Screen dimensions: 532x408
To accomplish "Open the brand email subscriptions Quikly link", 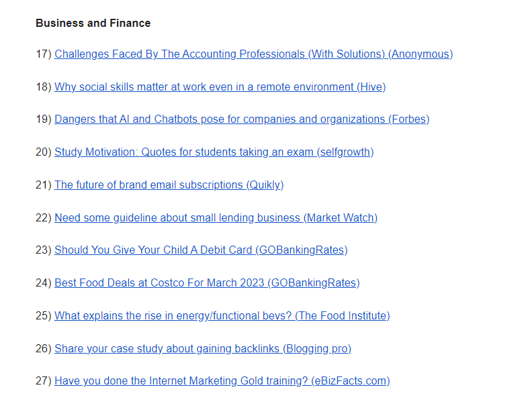I will (x=169, y=185).
